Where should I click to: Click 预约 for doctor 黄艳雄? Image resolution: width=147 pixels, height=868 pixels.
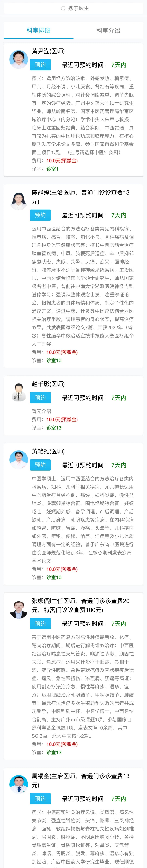[40, 465]
